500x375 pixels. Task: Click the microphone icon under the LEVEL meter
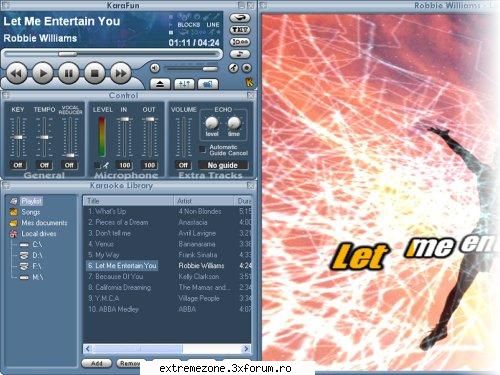(x=105, y=165)
